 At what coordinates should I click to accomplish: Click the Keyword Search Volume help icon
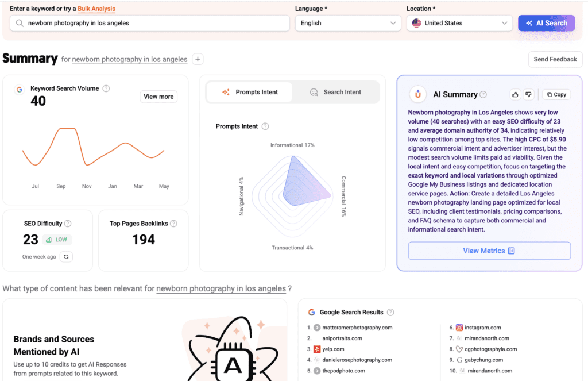pos(106,88)
